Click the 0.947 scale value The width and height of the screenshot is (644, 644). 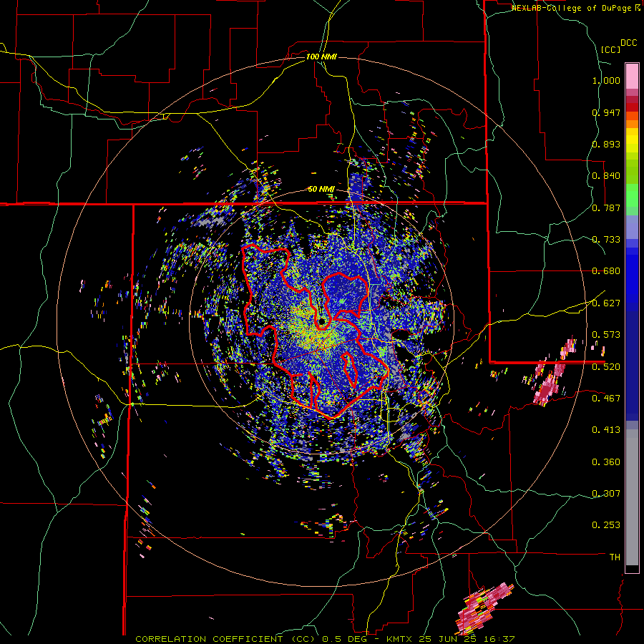(606, 112)
